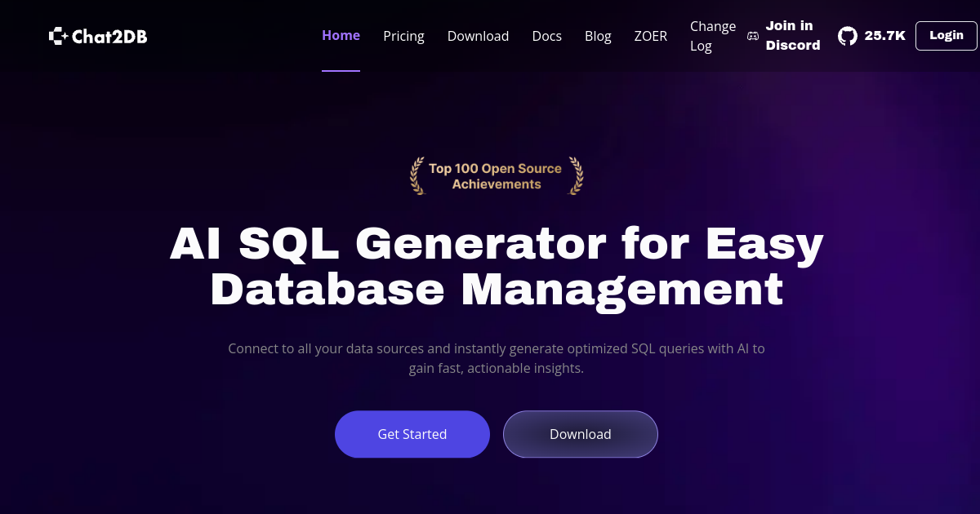Screen dimensions: 980x514
Task: Click the Chat2DB brand name text
Action: (x=109, y=36)
